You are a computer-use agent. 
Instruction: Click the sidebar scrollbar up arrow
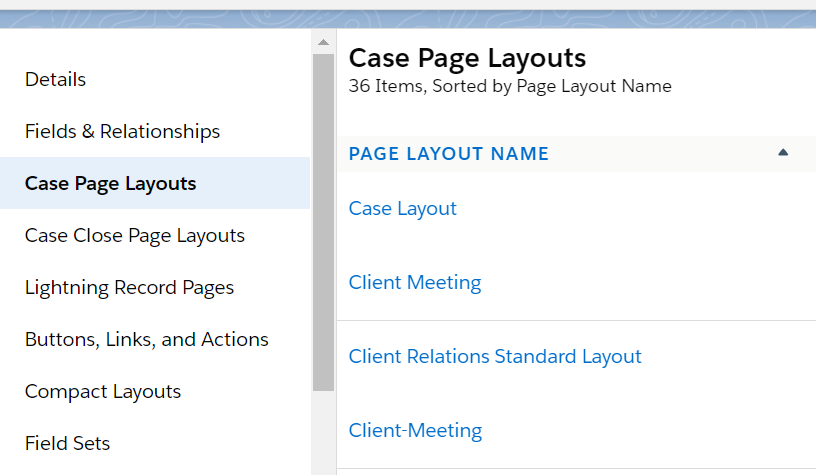pos(323,42)
